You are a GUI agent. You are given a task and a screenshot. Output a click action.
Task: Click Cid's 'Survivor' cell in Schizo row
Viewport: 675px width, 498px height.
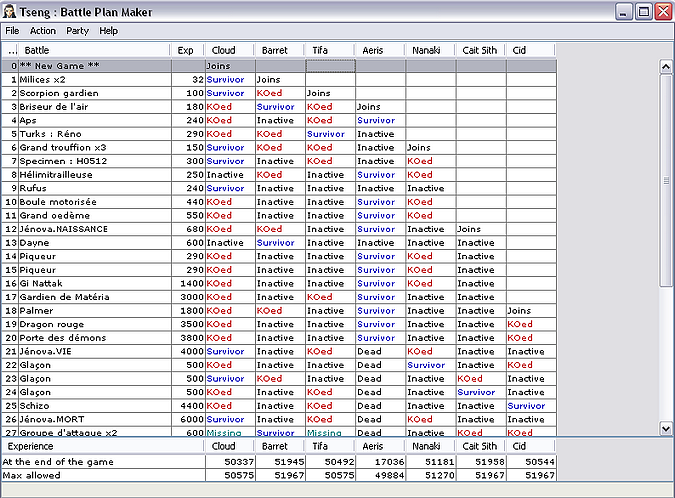click(532, 405)
